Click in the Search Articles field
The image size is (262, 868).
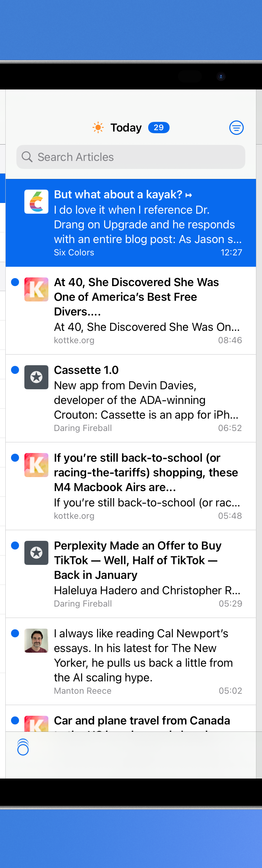point(130,157)
